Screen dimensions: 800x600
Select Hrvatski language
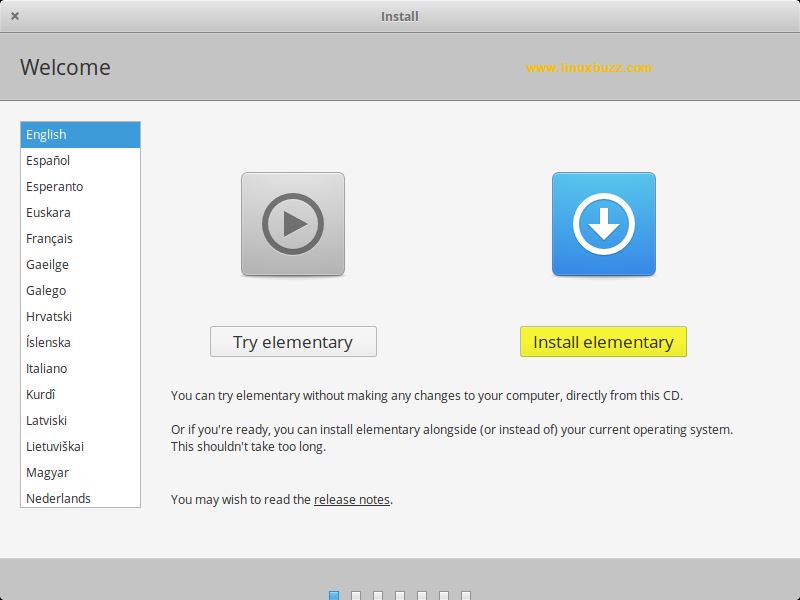(x=81, y=317)
